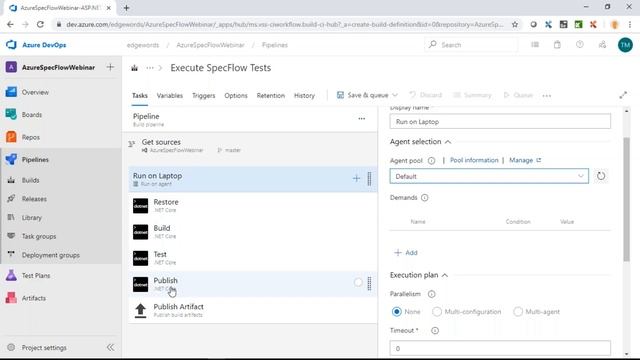
Task: Open Library under Pipelines
Action: pos(31,218)
